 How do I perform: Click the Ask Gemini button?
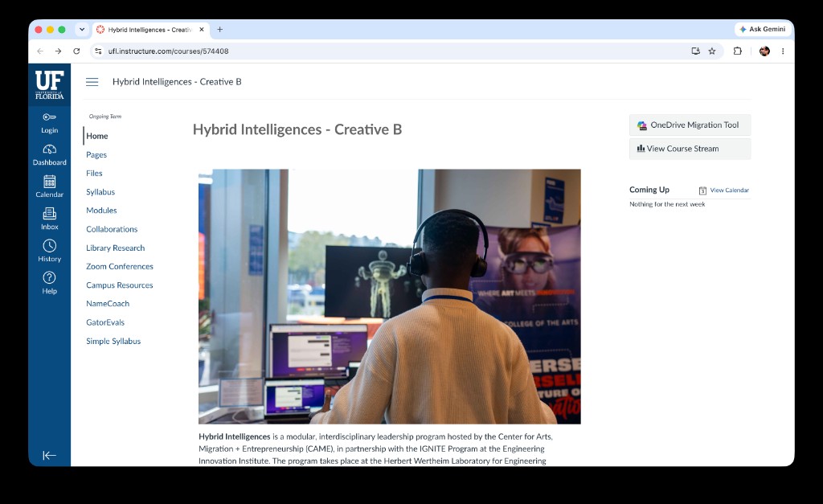762,29
